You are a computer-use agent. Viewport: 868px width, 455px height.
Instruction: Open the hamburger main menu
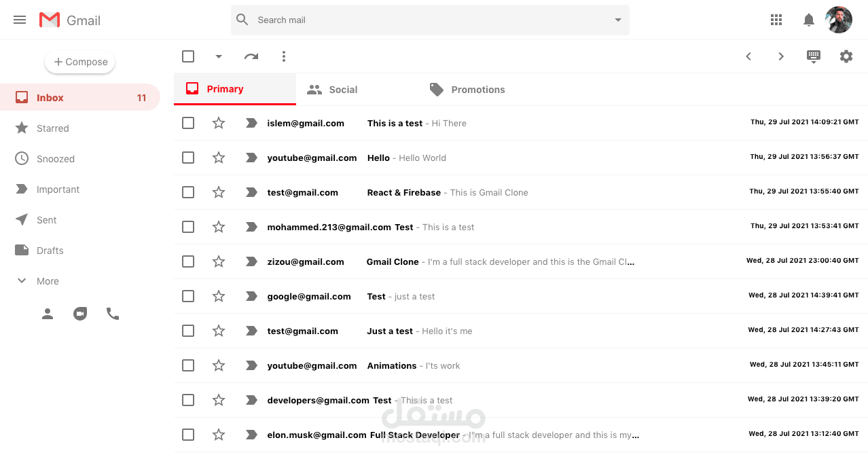tap(20, 20)
